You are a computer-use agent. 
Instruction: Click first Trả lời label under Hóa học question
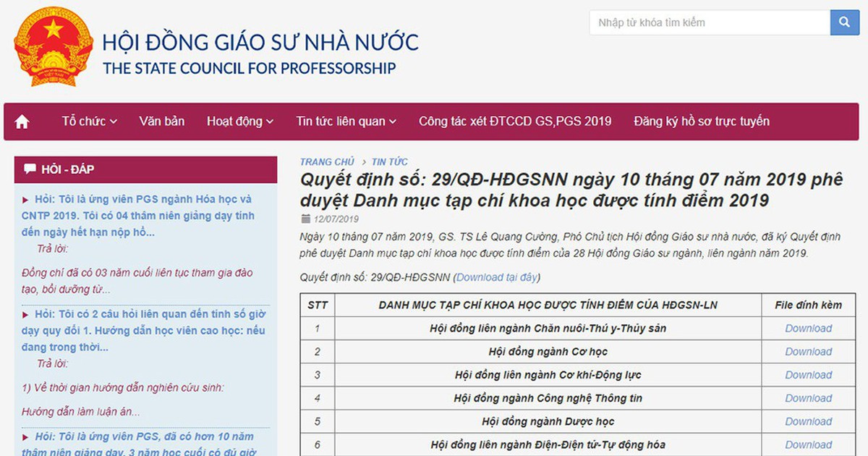click(x=52, y=249)
